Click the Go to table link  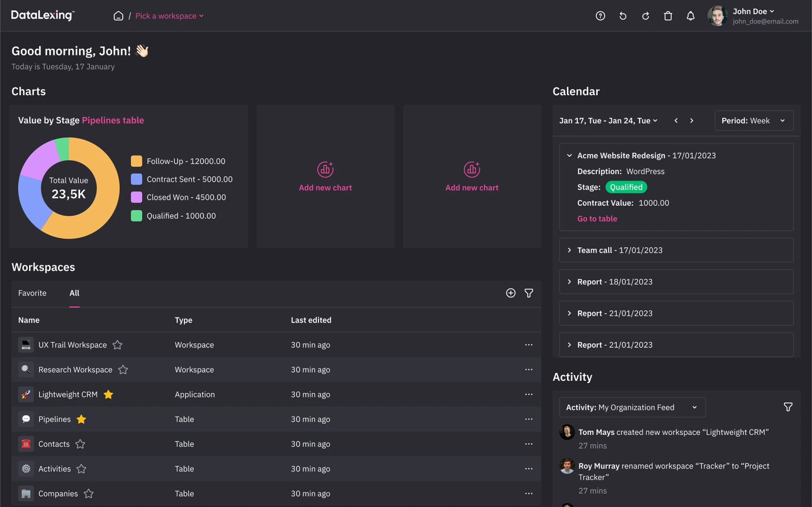(597, 218)
